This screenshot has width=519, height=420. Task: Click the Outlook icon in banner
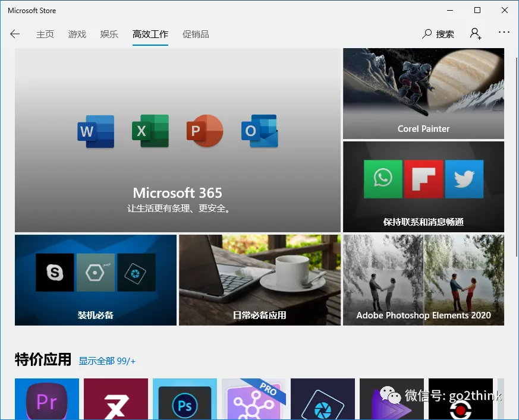coord(260,131)
